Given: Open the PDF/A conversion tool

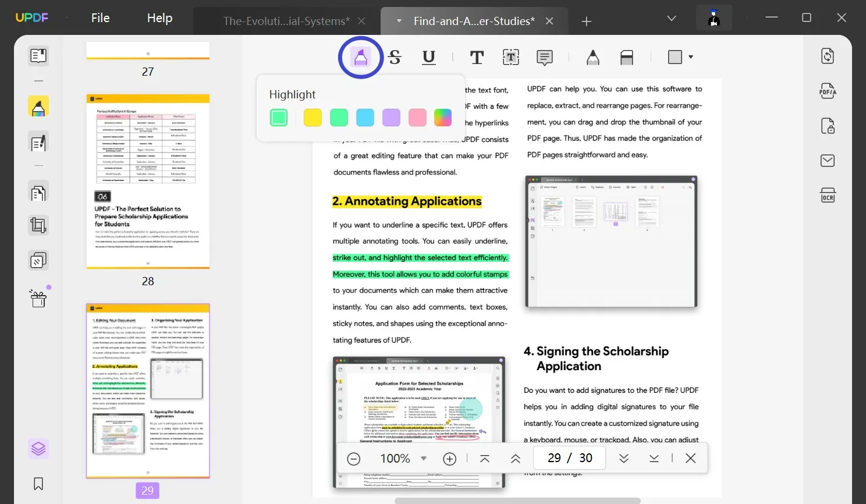Looking at the screenshot, I should pos(828,91).
